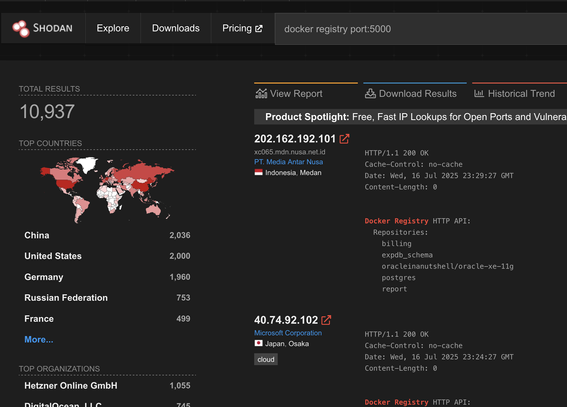Filter by Hetzner Online GmbH organization

(71, 386)
